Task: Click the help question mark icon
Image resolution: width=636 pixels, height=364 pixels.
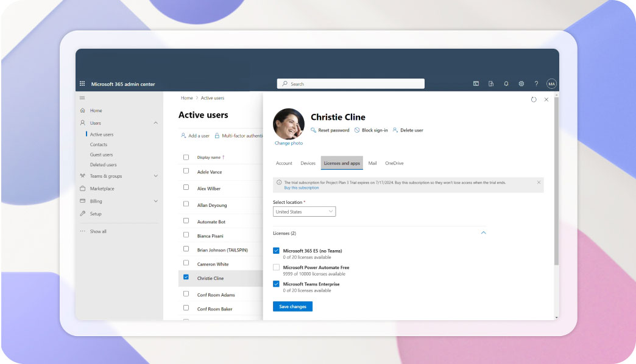Action: pos(536,84)
